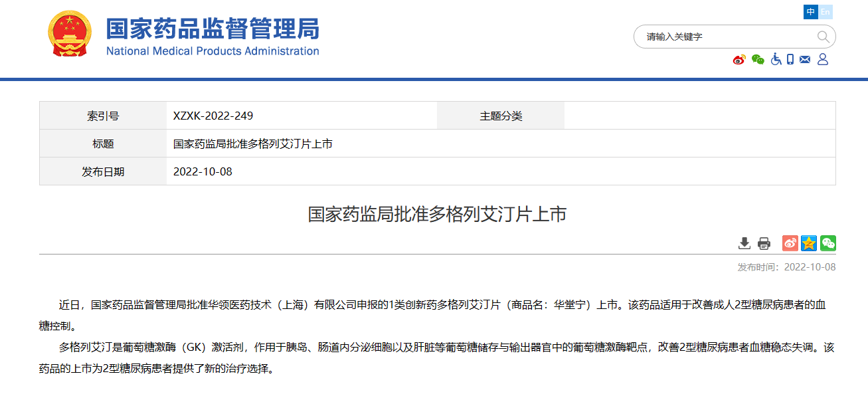Open the accessibility wheelchair icon
Screen dimensions: 868x410
coord(776,60)
